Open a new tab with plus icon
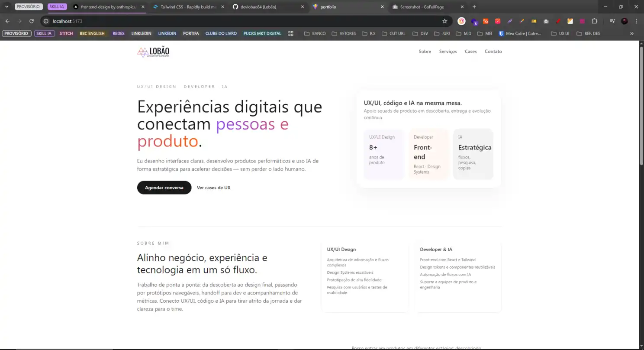This screenshot has width=644, height=350. (x=474, y=7)
